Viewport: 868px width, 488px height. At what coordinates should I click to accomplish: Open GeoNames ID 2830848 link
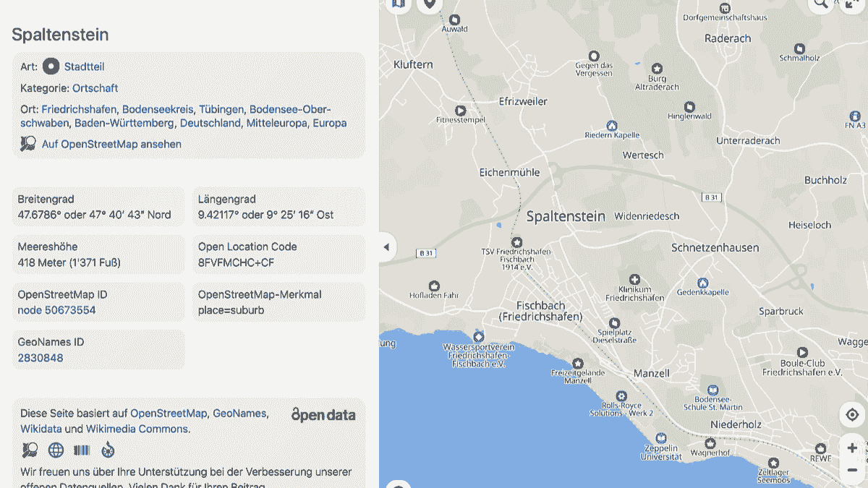click(41, 358)
